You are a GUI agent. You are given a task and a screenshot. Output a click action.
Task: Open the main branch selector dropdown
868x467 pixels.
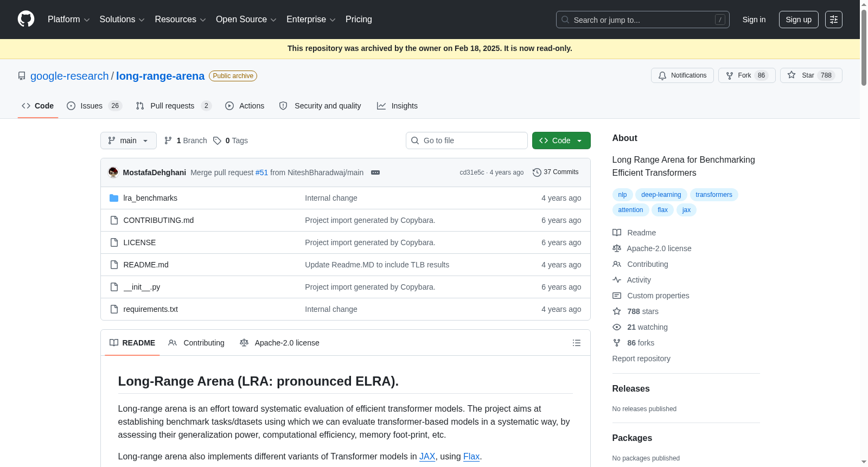[129, 140]
